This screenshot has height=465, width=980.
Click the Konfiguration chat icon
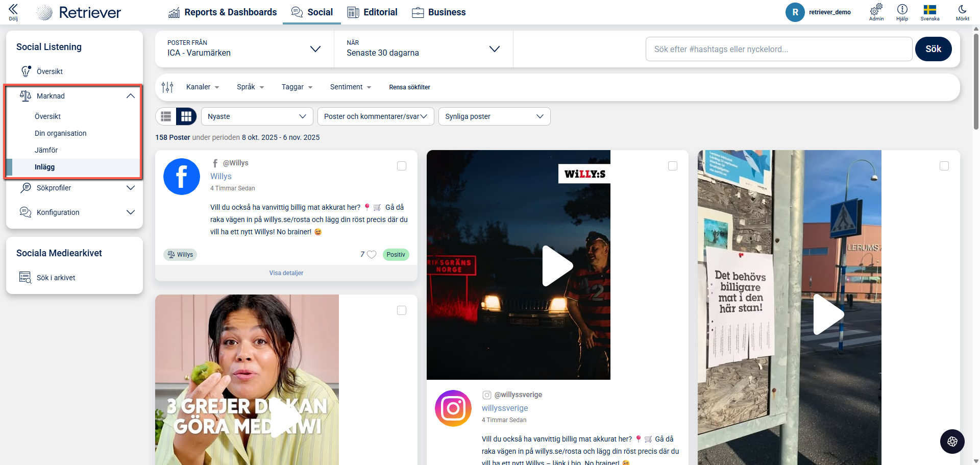coord(26,212)
